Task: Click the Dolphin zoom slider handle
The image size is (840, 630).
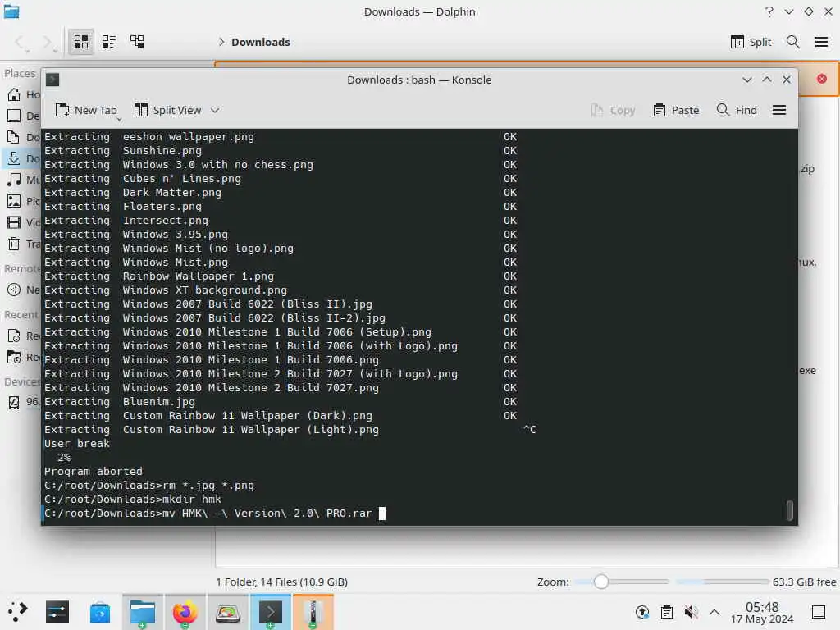Action: (601, 582)
